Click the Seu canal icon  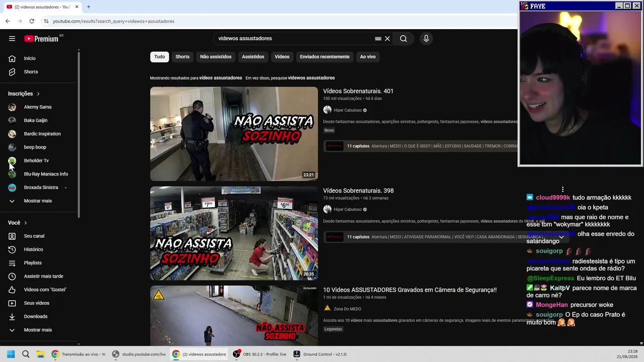click(12, 236)
